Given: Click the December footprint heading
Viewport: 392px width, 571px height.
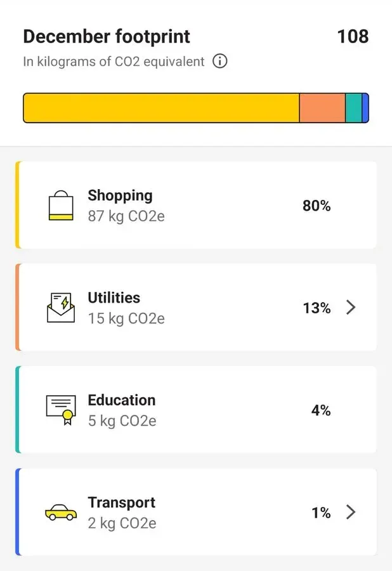Looking at the screenshot, I should 107,36.
